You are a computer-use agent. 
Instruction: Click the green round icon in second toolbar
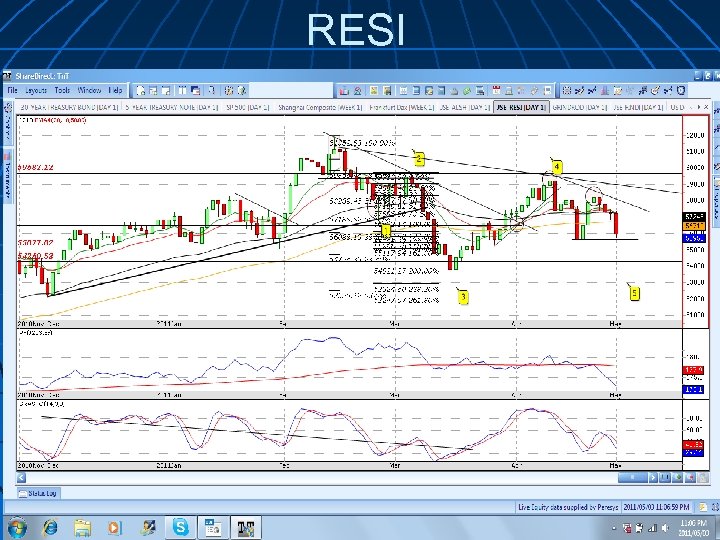(467, 90)
